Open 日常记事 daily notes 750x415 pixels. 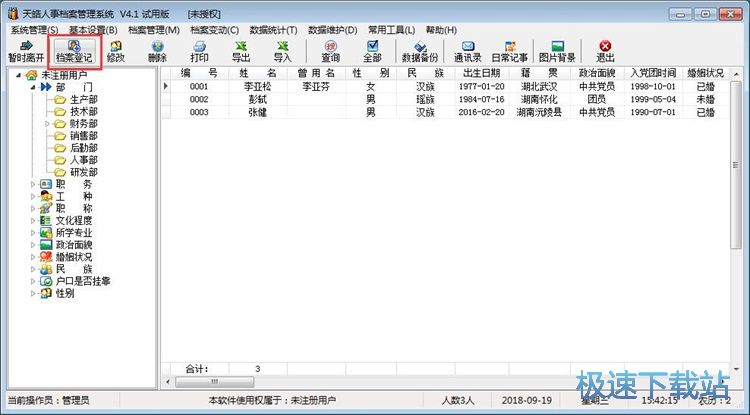[x=510, y=51]
